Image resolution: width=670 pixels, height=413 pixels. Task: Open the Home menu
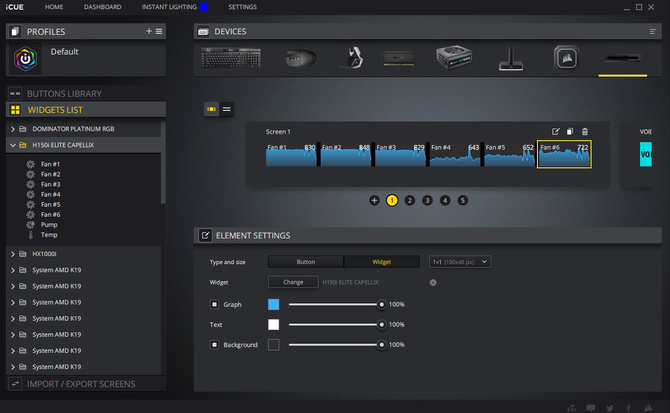point(54,7)
